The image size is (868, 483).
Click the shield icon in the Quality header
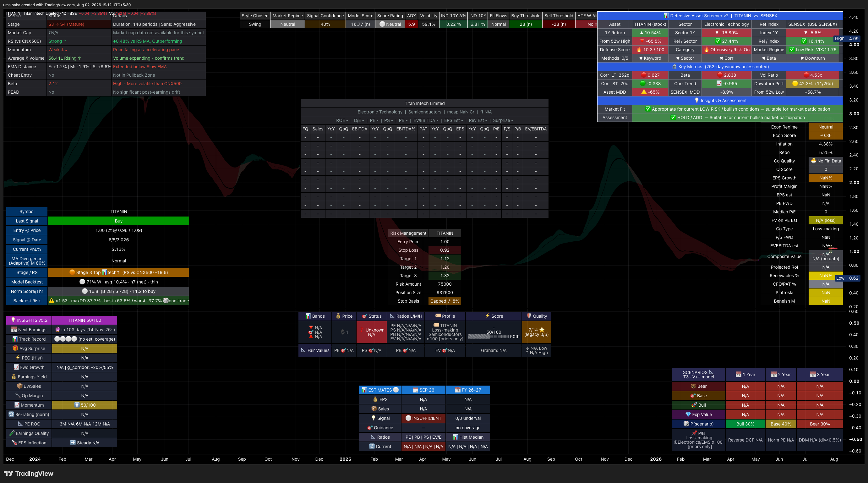coord(529,316)
